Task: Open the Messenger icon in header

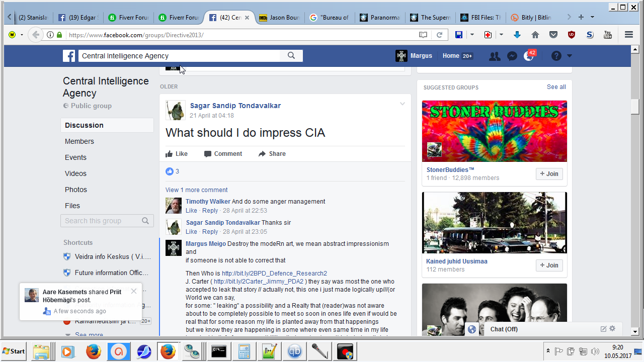Action: [x=512, y=56]
